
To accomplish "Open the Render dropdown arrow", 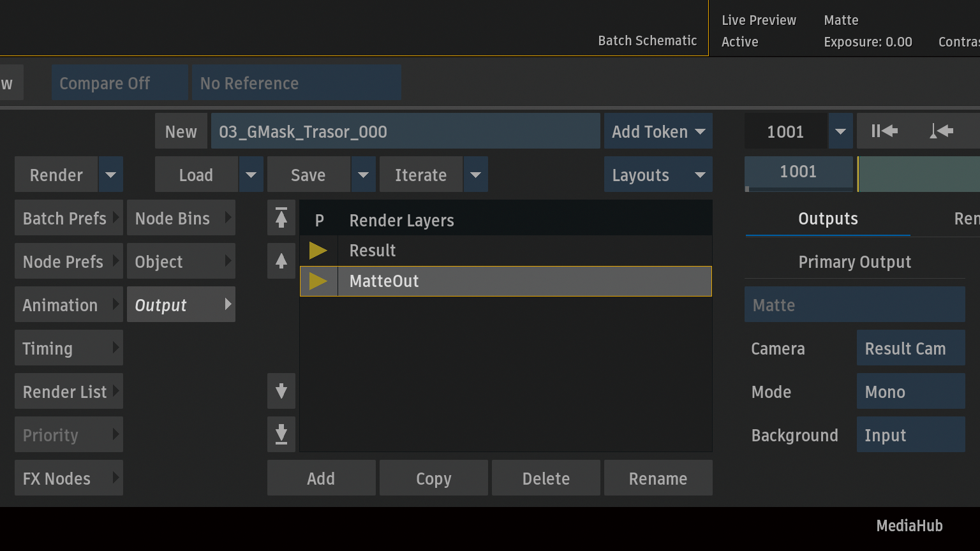I will 110,175.
